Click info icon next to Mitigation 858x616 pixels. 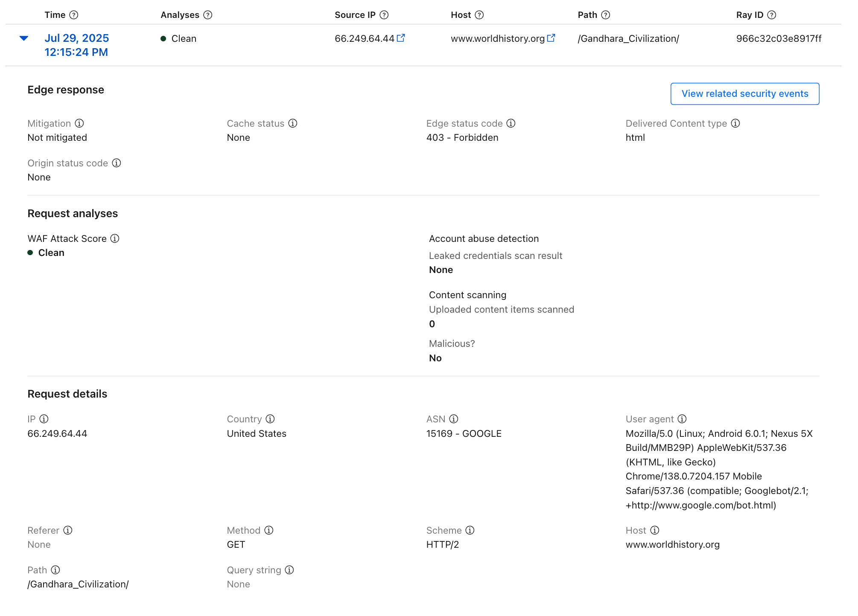click(x=79, y=123)
